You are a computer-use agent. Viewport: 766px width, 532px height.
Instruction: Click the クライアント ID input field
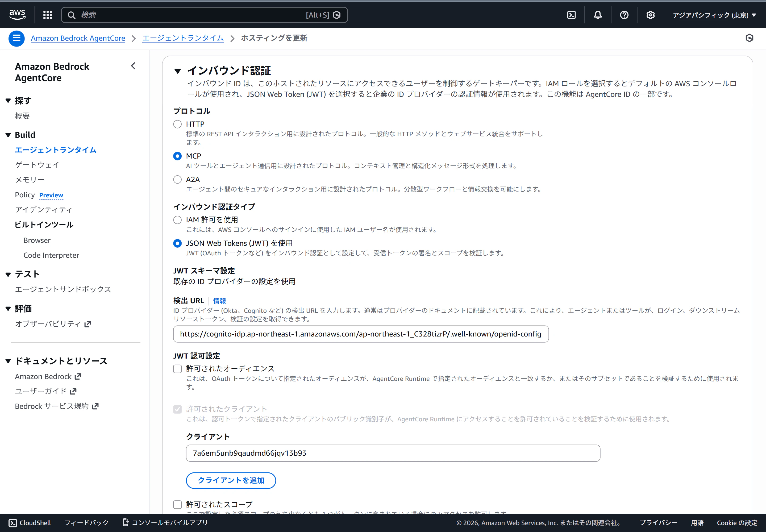pyautogui.click(x=393, y=453)
